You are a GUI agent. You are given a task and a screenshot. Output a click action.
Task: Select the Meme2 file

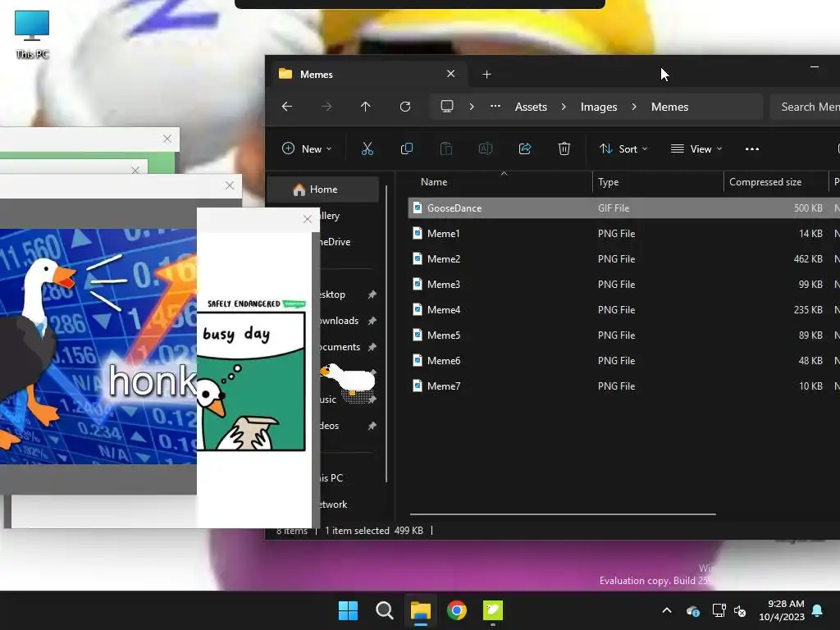tap(623, 258)
